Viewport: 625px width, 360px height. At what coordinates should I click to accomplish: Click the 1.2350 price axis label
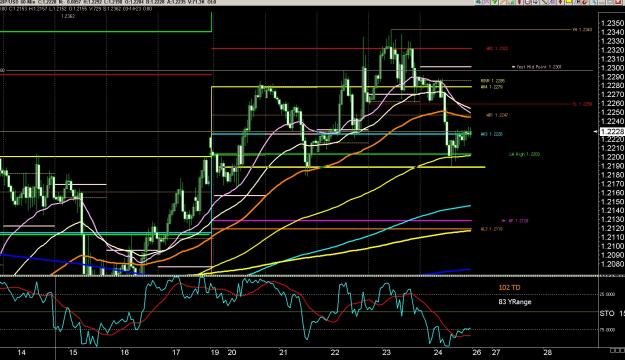point(613,23)
